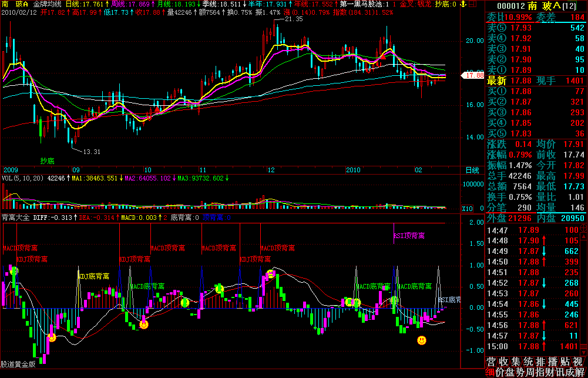This screenshot has height=378, width=588.
Task: Switch to the 统 tab
Action: click(528, 362)
